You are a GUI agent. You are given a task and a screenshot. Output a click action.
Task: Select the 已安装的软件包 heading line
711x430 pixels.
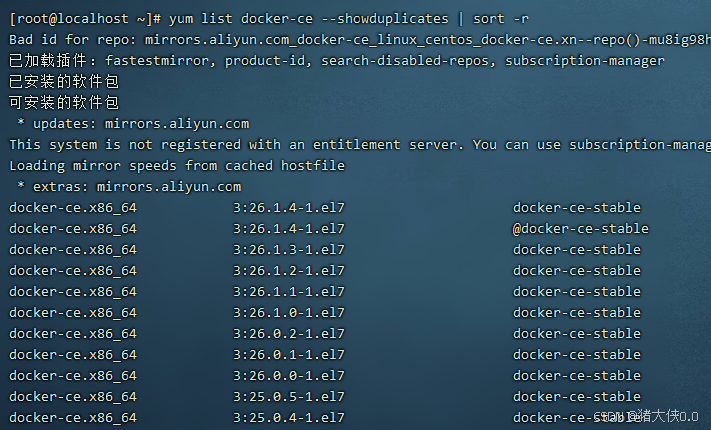(64, 82)
